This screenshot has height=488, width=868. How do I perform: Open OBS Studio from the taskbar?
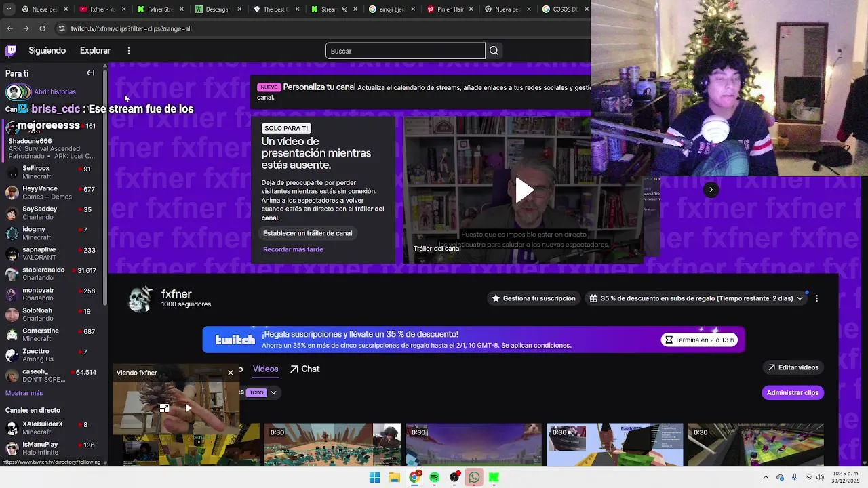(454, 477)
